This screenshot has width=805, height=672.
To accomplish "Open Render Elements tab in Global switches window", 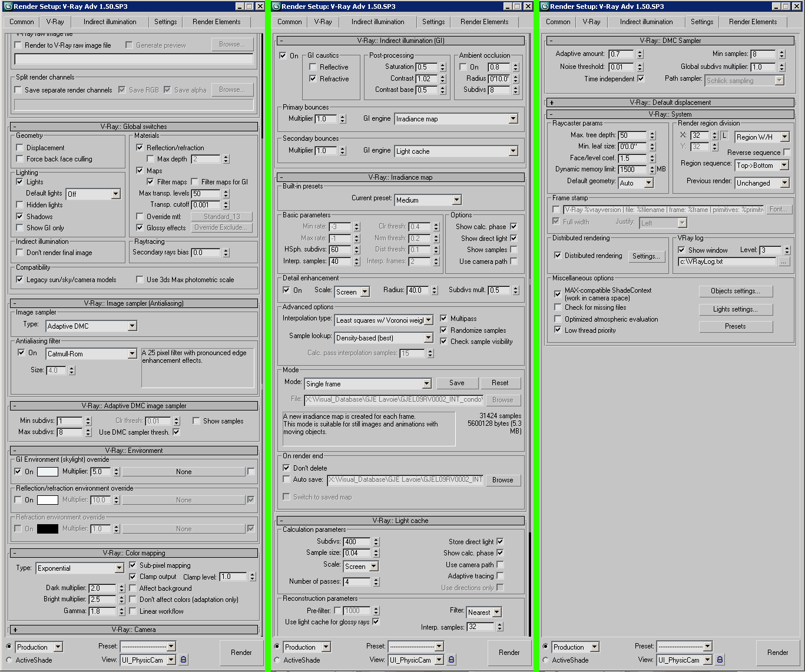I will tap(216, 22).
